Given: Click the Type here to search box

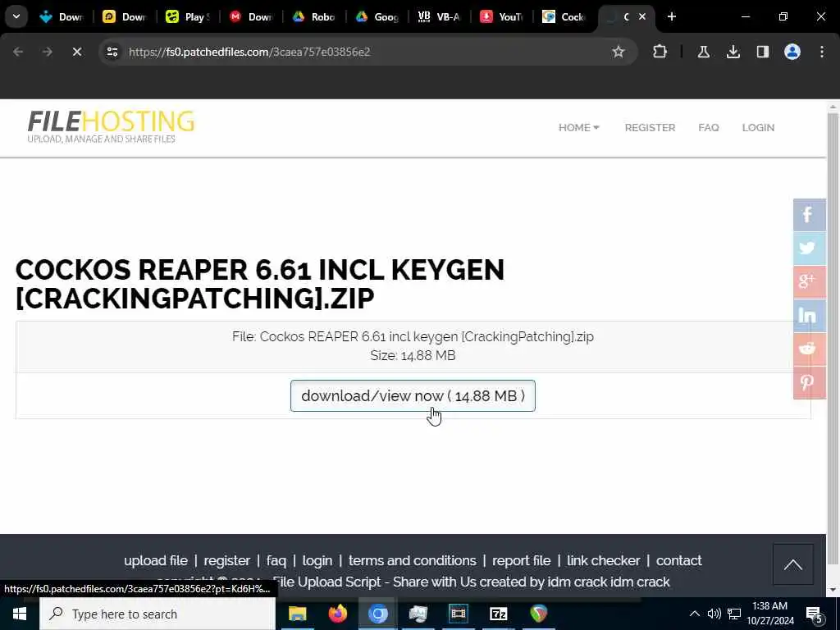Looking at the screenshot, I should click(x=157, y=614).
